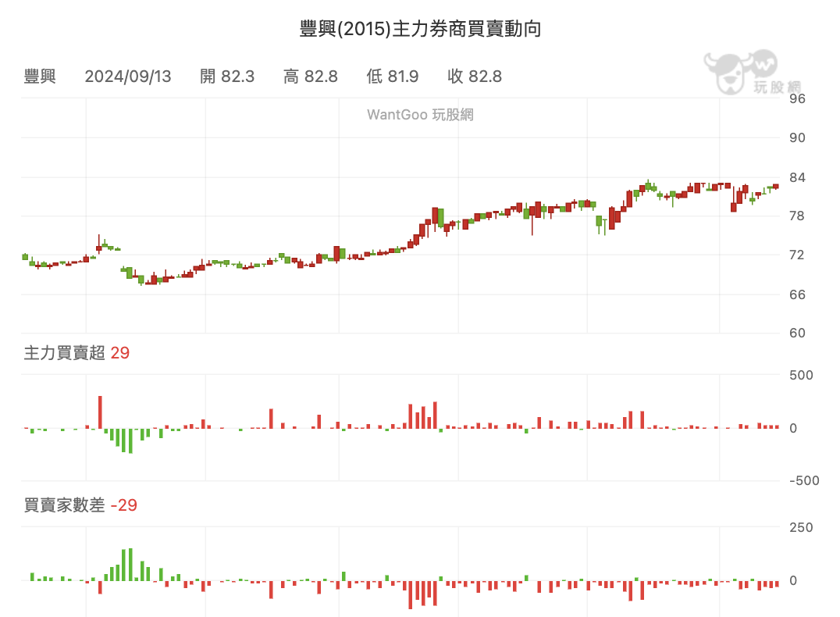Click the 66 price axis label

(x=797, y=294)
